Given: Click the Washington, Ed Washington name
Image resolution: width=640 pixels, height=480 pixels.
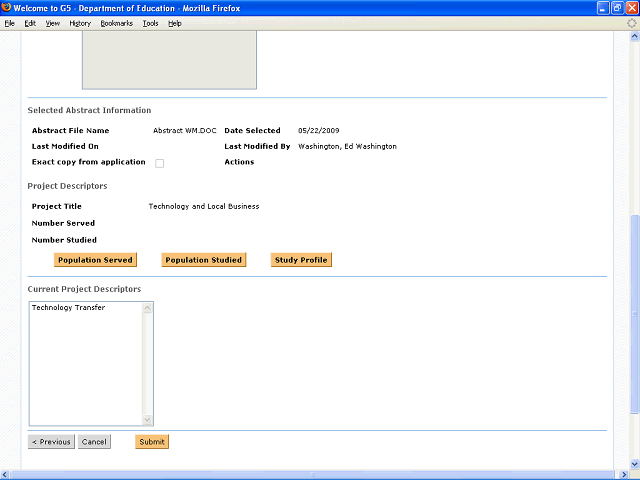Looking at the screenshot, I should [x=347, y=146].
